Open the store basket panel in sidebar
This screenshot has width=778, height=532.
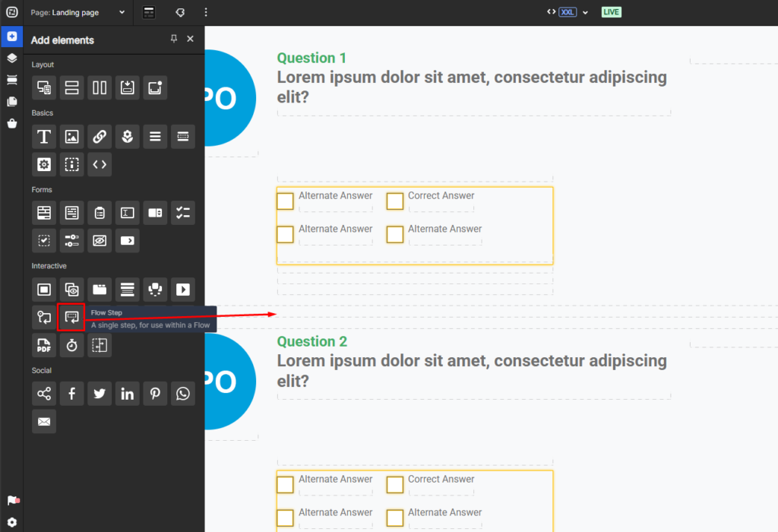pyautogui.click(x=12, y=124)
